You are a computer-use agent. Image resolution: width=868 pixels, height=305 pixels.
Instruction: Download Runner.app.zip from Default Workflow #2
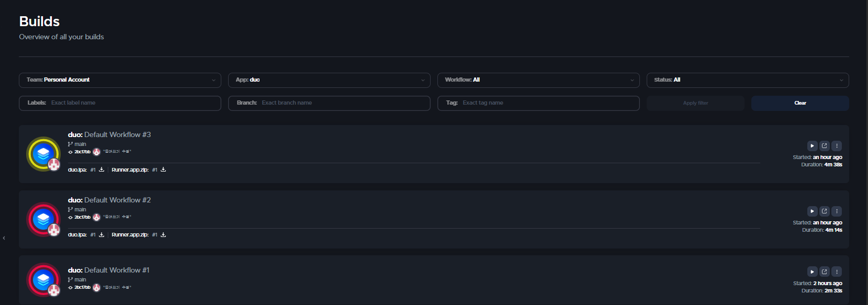tap(163, 235)
